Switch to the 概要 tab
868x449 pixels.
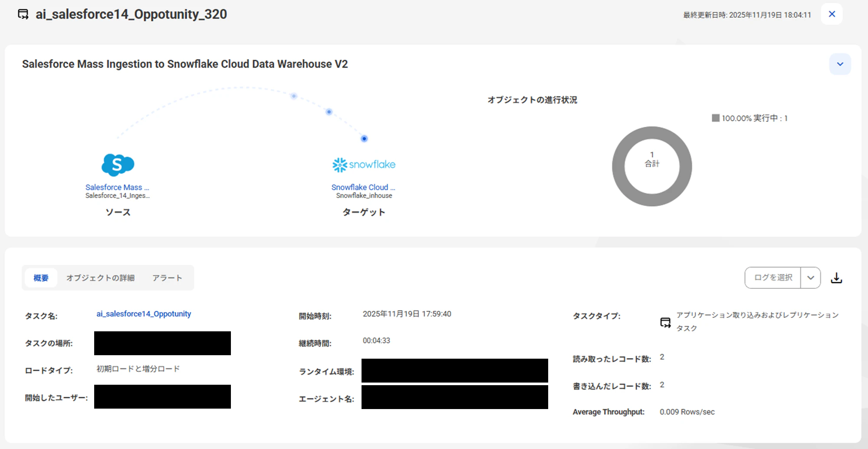tap(41, 278)
